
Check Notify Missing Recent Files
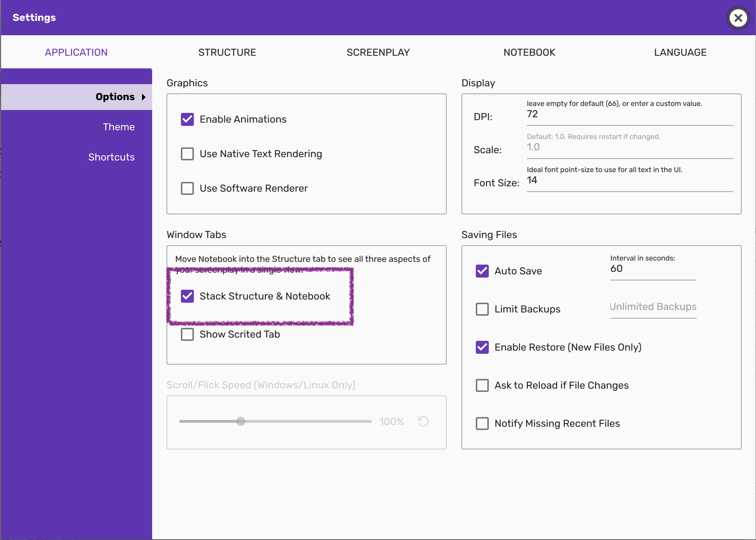[482, 424]
